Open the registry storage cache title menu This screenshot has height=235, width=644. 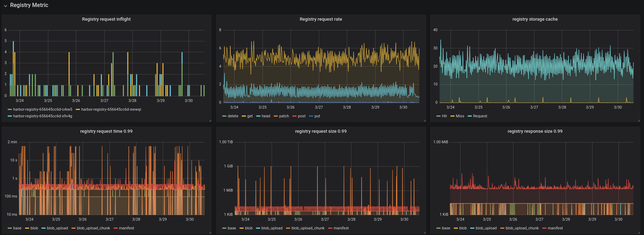[x=535, y=19]
